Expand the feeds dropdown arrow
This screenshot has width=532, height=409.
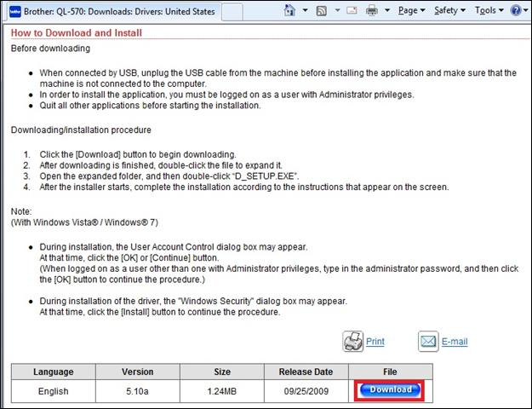pyautogui.click(x=336, y=11)
